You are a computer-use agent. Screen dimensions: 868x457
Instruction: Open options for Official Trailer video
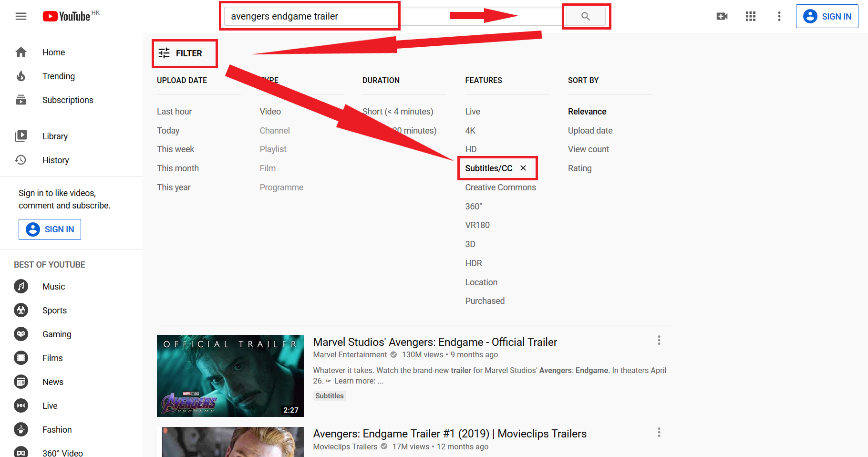tap(659, 340)
